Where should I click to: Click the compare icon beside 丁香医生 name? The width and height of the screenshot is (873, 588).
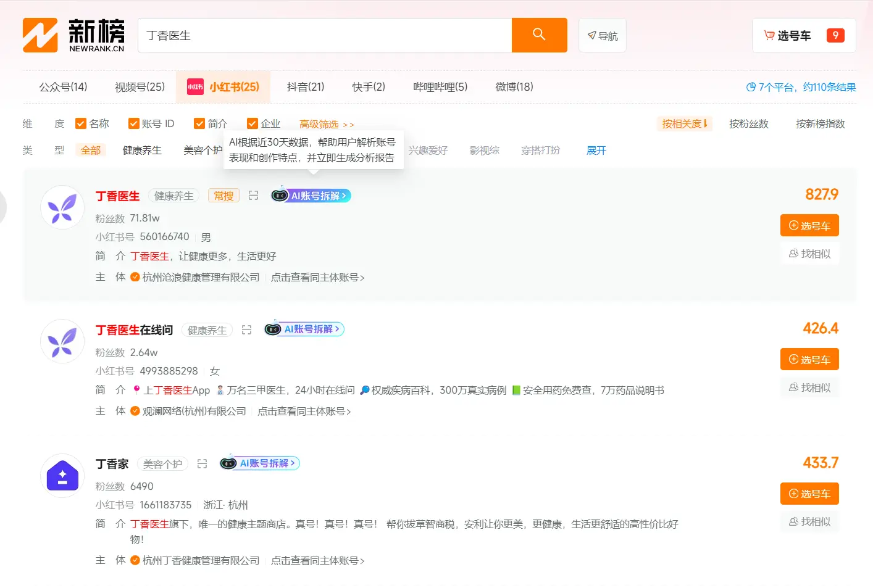click(253, 195)
